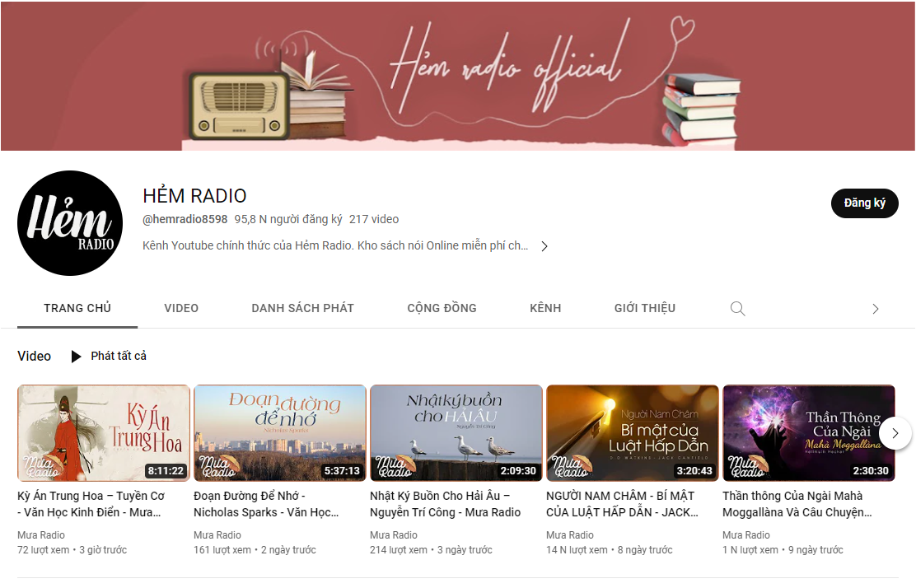Expand the channel description arrow
The width and height of the screenshot is (916, 588).
pos(544,246)
